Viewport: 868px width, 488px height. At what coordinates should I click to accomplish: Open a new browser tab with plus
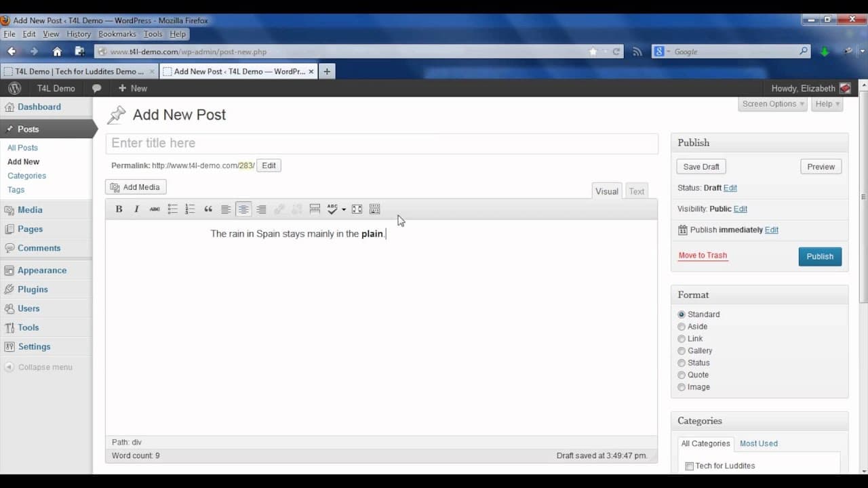click(327, 71)
